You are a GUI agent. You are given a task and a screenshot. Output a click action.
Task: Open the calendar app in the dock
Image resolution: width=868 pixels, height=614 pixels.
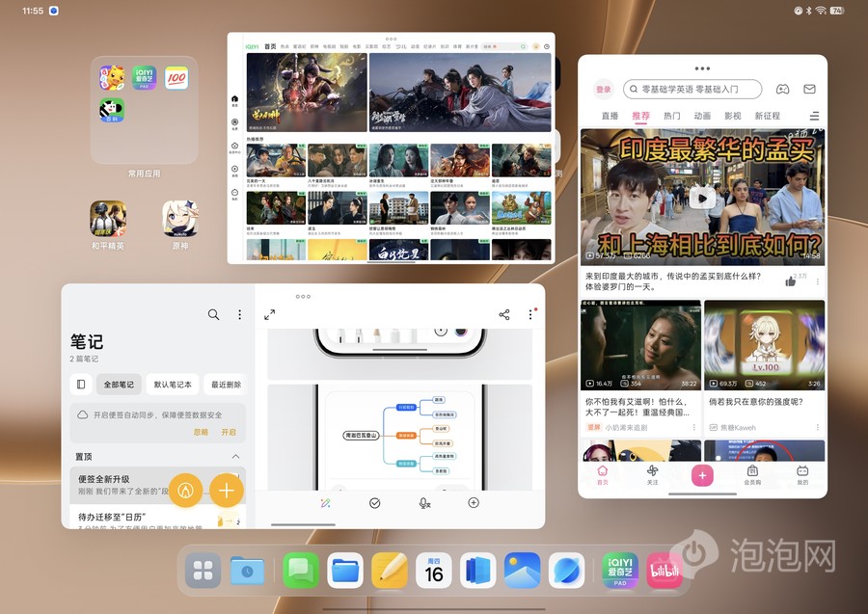(x=434, y=571)
